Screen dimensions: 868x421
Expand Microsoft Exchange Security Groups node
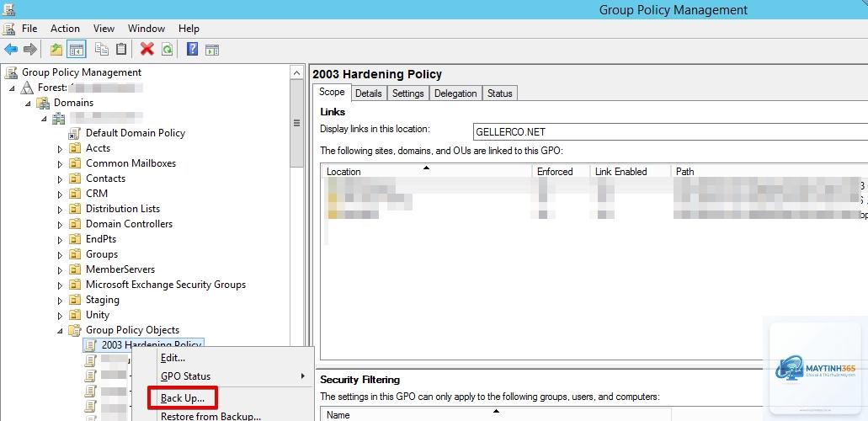[x=61, y=285]
